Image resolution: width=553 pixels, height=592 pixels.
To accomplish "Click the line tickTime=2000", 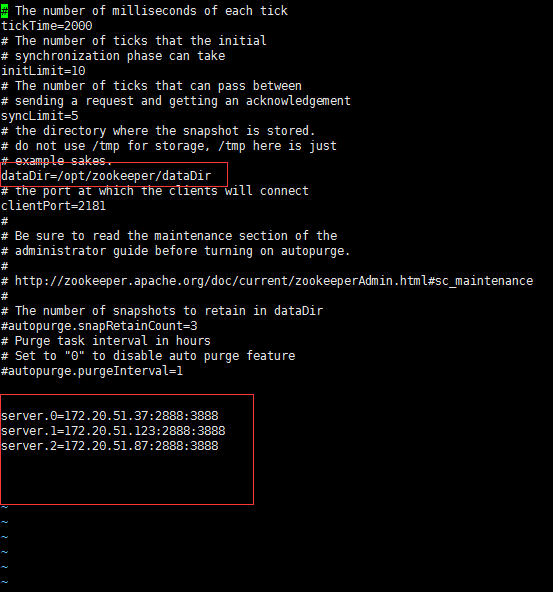I will pyautogui.click(x=47, y=26).
